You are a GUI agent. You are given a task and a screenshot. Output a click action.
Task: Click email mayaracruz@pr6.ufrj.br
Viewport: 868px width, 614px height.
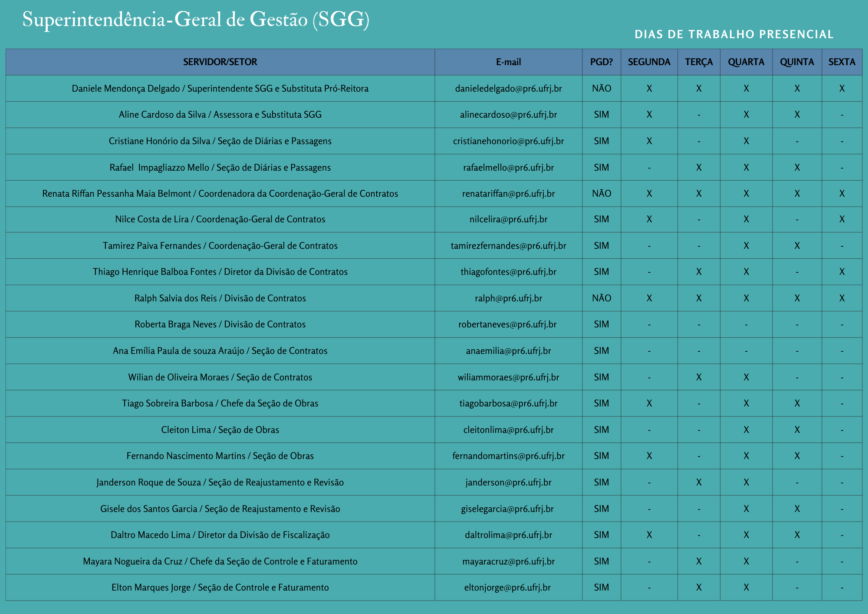pyautogui.click(x=509, y=561)
